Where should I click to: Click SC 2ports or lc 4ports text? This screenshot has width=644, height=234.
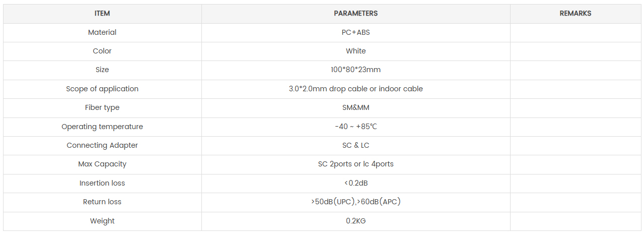(355, 164)
